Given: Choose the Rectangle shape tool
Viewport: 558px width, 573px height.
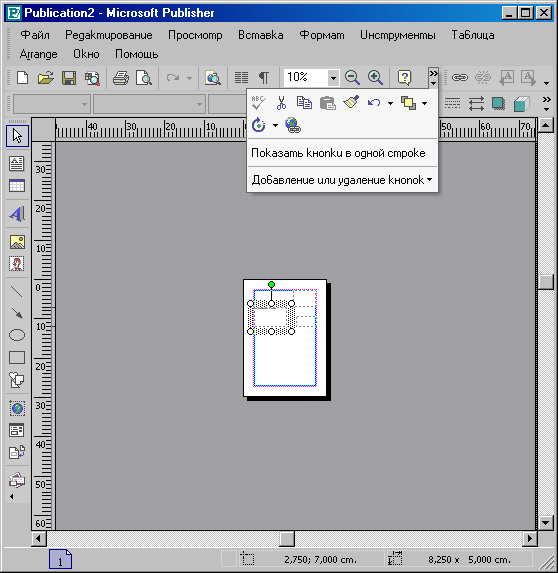Looking at the screenshot, I should coord(17,357).
